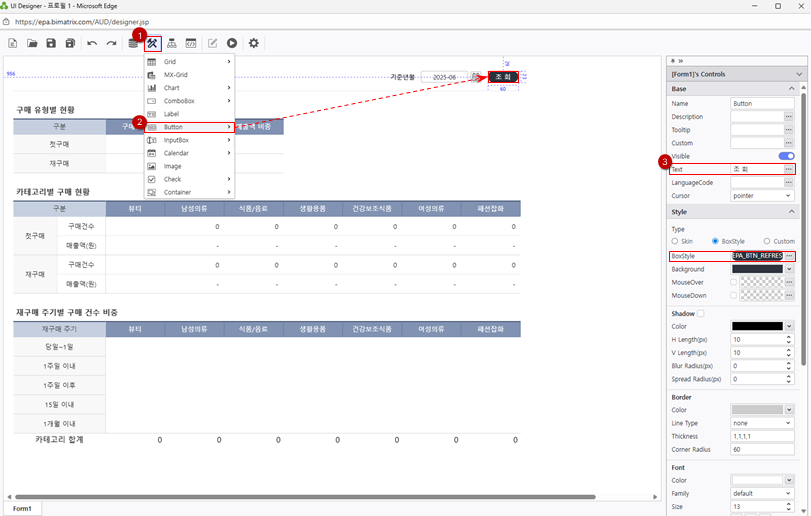Viewport: 811px width, 516px height.
Task: Click the Play preview icon
Action: tap(232, 44)
